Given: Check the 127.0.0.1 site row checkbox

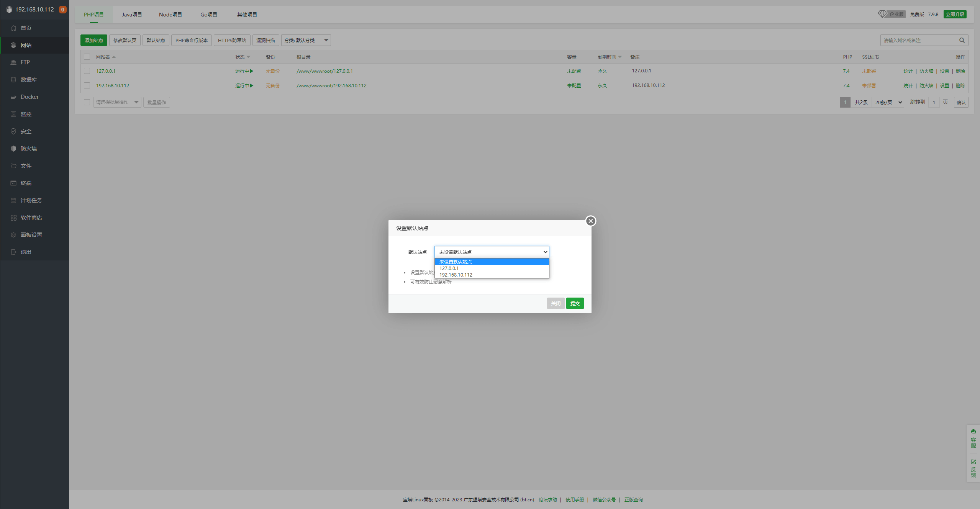Looking at the screenshot, I should 87,71.
